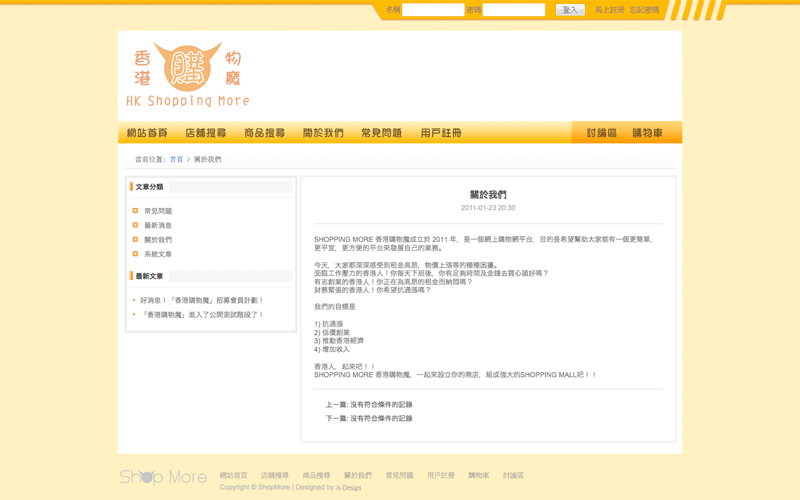Open footer link 網站首頁
800x500 pixels.
pos(234,475)
